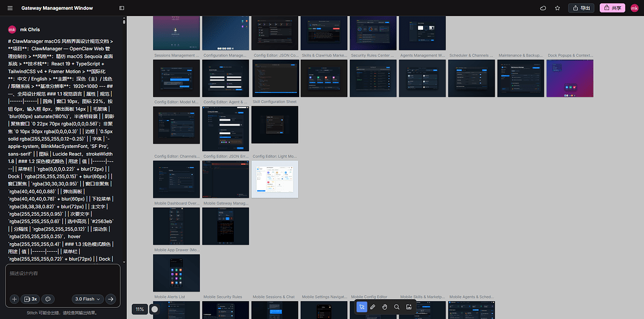
Task: Toggle the sidebar panel icon
Action: 121,8
